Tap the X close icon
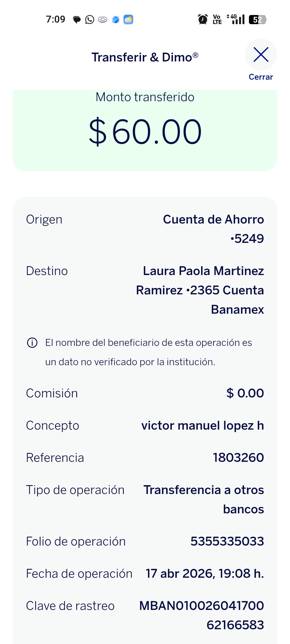Screen dimensions: 290x644 [x=261, y=54]
